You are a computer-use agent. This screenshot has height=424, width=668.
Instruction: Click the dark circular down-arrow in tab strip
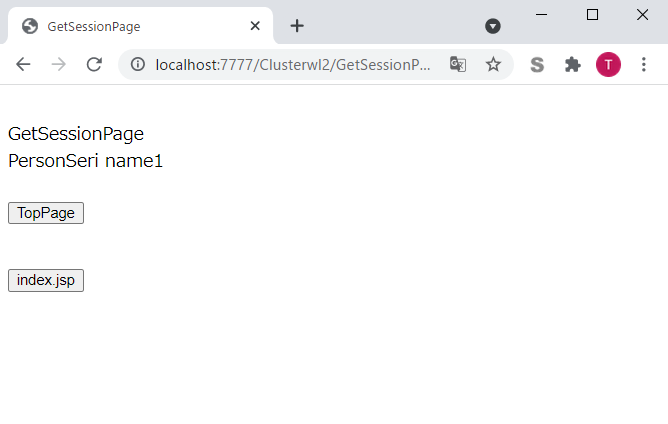[493, 26]
